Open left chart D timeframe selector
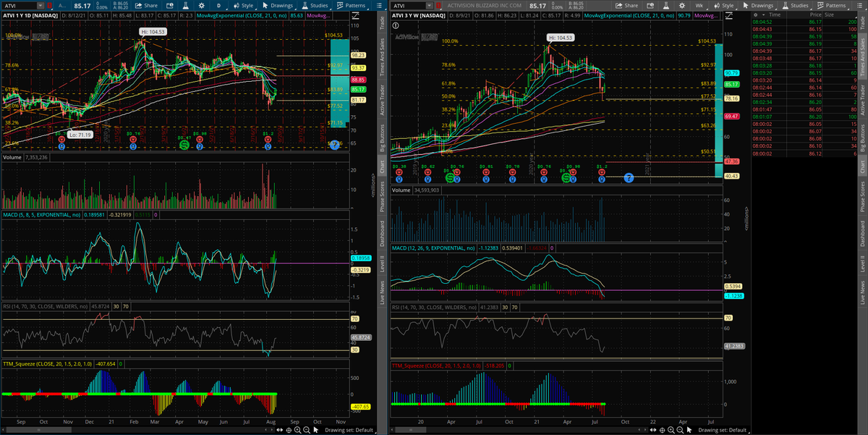Image resolution: width=868 pixels, height=435 pixels. click(x=219, y=6)
